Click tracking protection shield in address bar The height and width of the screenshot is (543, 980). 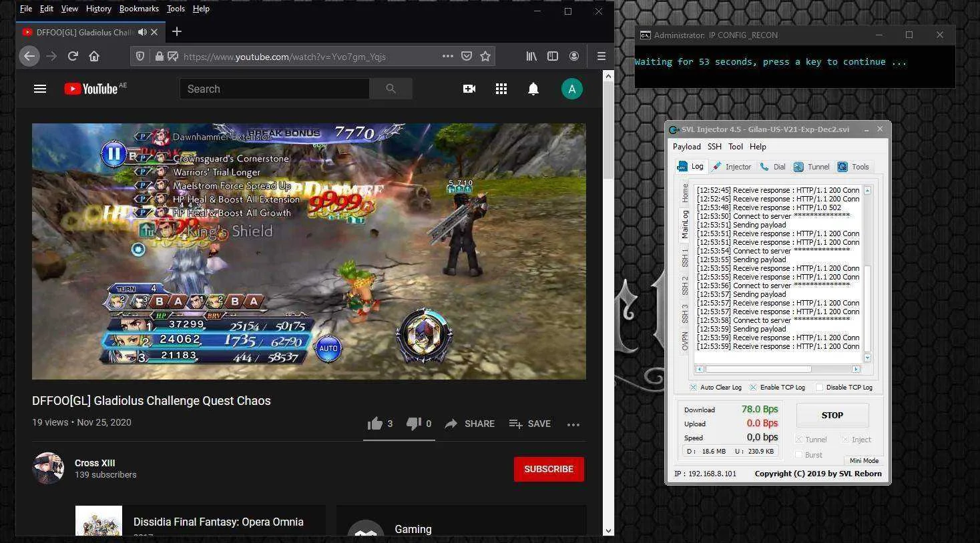coord(140,57)
